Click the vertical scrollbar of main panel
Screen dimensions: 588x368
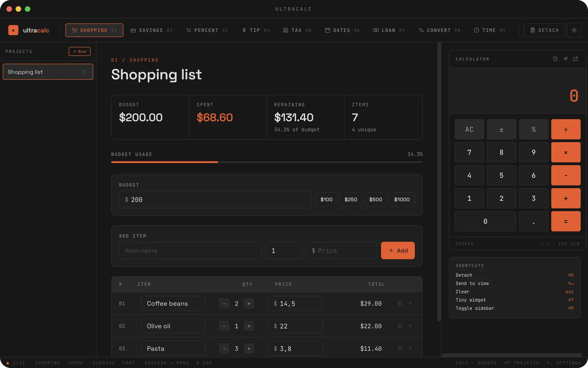439,182
